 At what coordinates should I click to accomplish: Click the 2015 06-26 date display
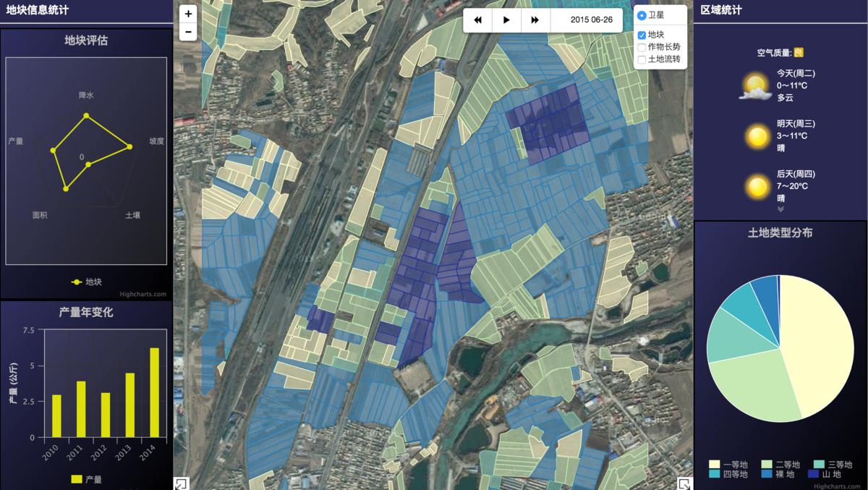click(x=591, y=20)
